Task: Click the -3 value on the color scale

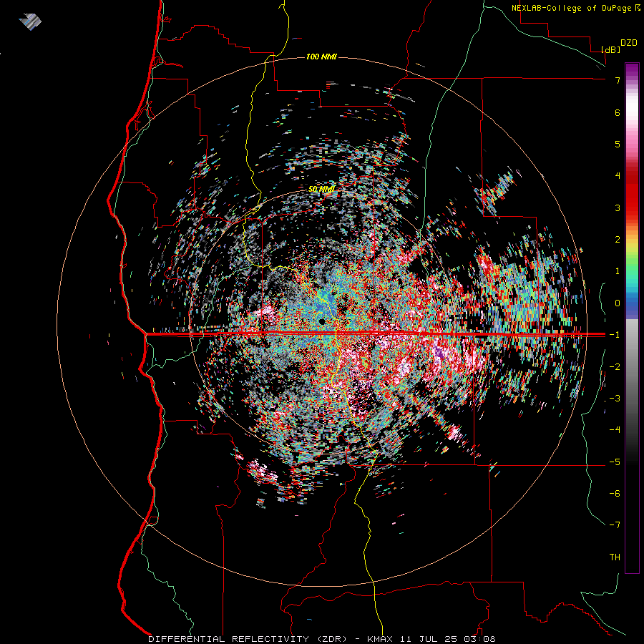Action: [615, 399]
